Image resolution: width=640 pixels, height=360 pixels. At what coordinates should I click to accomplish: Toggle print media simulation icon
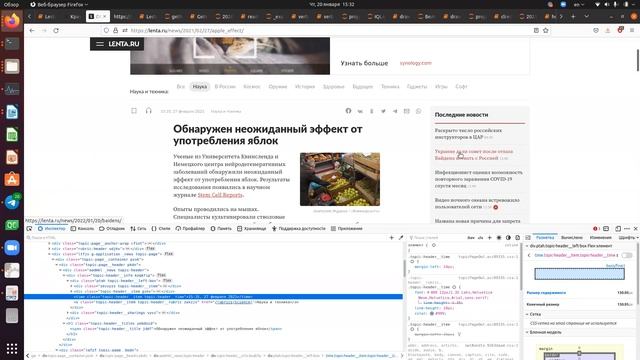click(x=518, y=238)
